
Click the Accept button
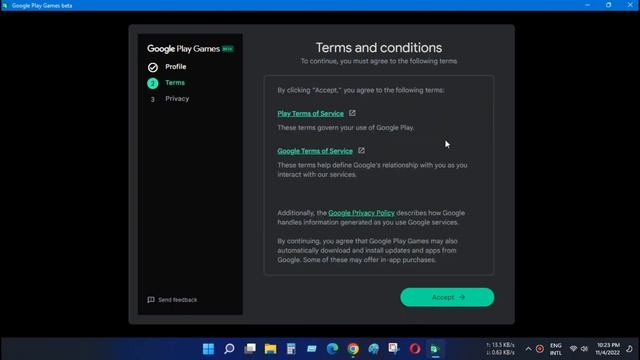coord(447,297)
